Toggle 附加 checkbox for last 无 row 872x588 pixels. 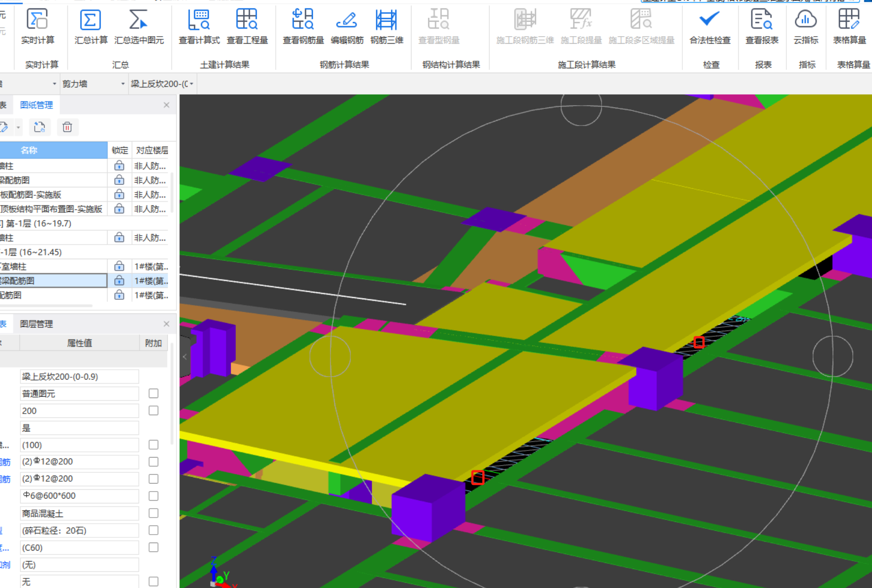click(153, 581)
